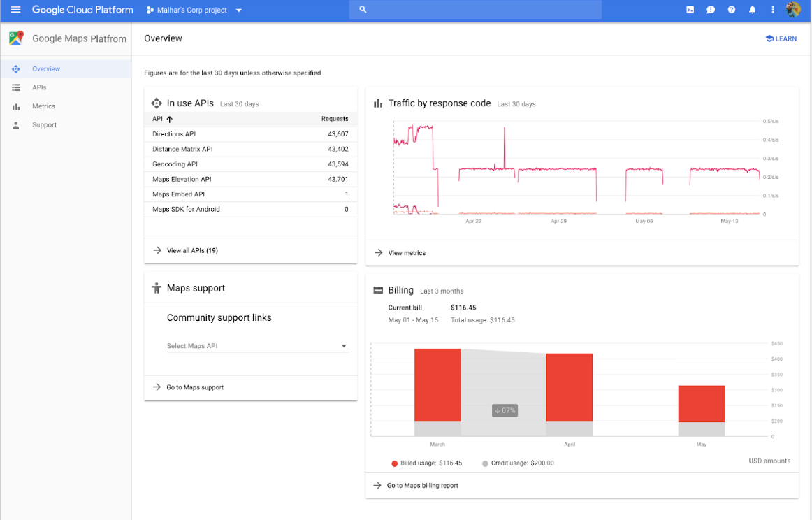Click arrow beside Go to Maps billing report

(377, 485)
